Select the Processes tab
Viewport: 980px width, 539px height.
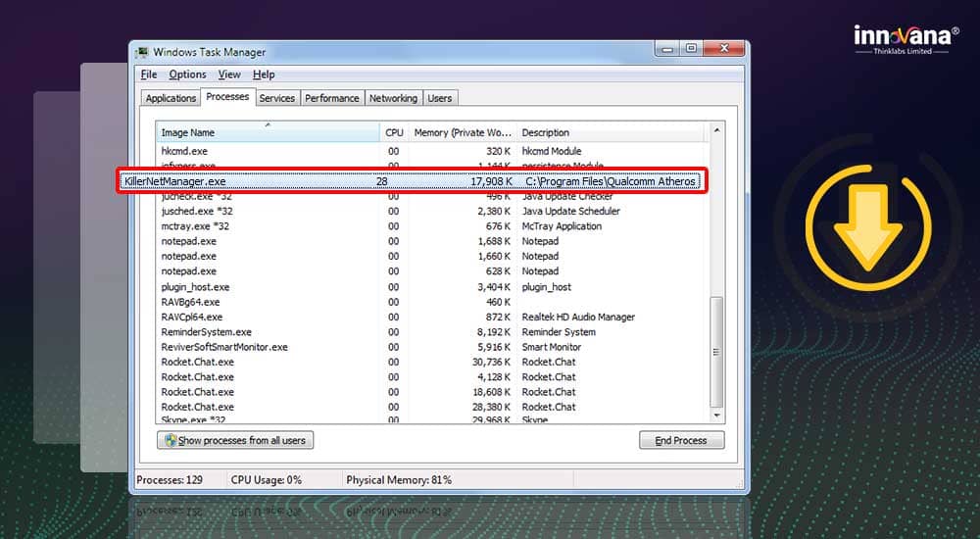tap(227, 97)
